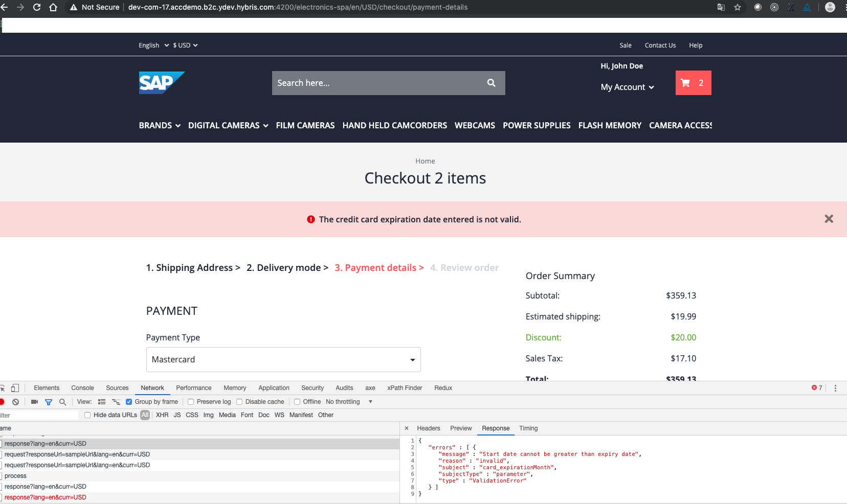Viewport: 847px width, 504px height.
Task: Toggle the network filter funnel icon
Action: (49, 402)
